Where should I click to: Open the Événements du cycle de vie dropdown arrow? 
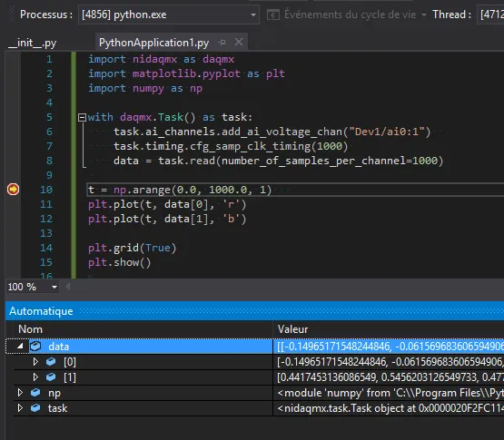coord(424,15)
